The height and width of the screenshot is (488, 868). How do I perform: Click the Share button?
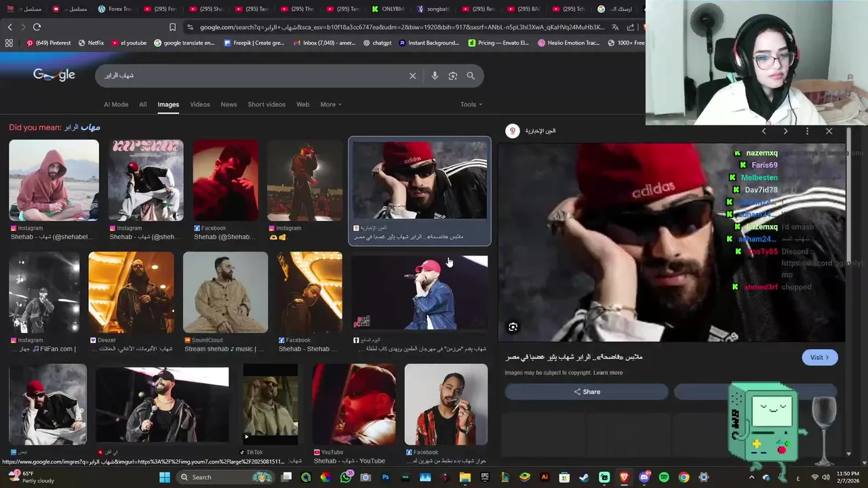click(587, 392)
